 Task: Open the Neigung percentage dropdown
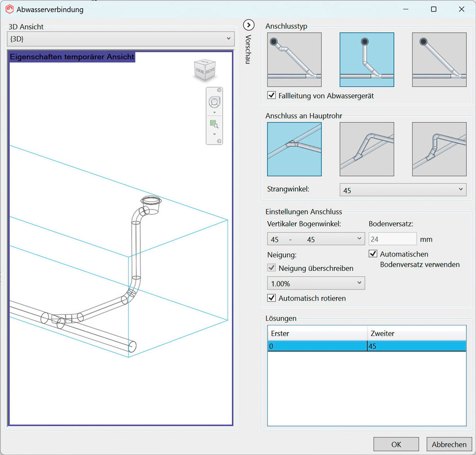tap(316, 283)
